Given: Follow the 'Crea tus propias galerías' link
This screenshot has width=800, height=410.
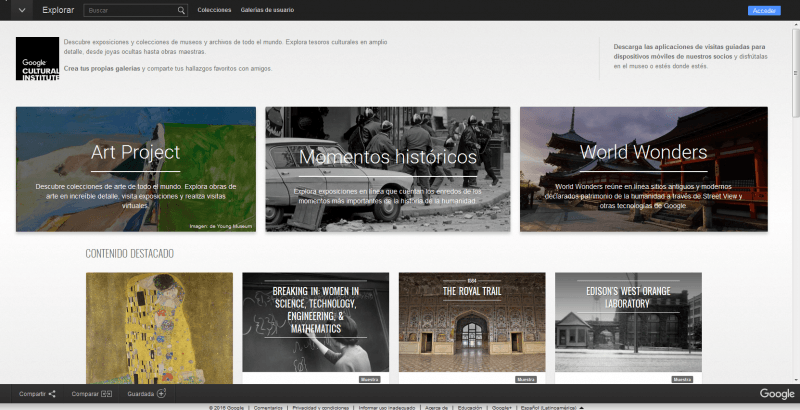Looking at the screenshot, I should [102, 68].
